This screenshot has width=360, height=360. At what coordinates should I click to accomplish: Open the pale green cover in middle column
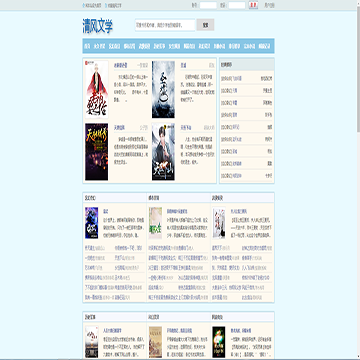tap(155, 223)
